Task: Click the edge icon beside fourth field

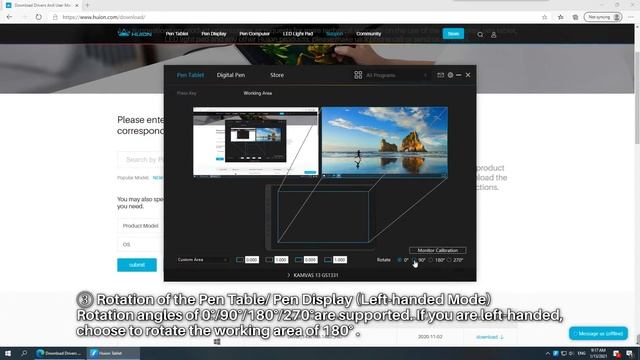Action: pos(328,260)
